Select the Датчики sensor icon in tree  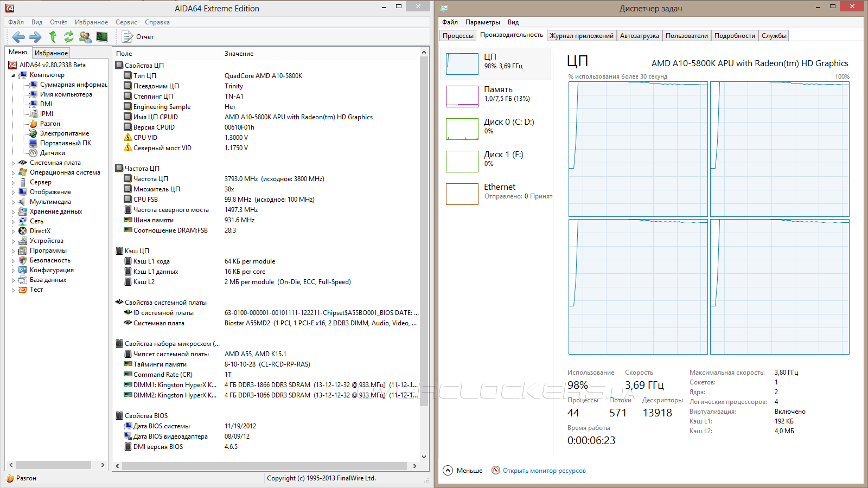pyautogui.click(x=34, y=153)
